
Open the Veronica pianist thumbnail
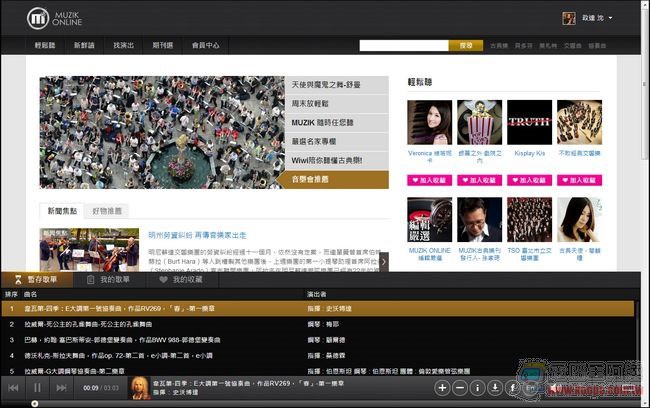[429, 122]
